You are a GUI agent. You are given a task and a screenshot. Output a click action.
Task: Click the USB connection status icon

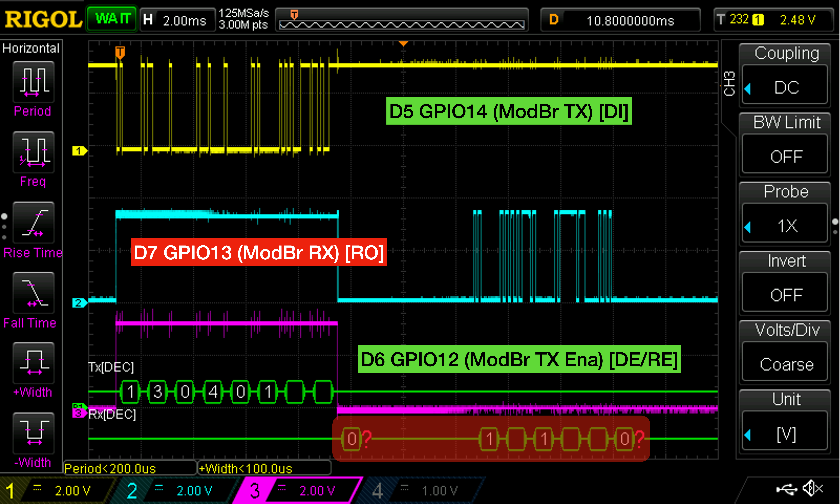pos(787,489)
